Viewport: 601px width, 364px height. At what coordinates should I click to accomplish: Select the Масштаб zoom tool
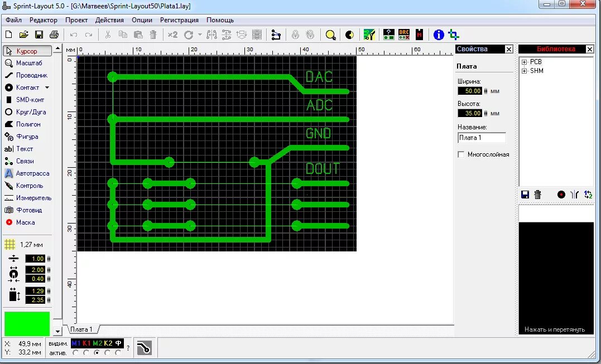[x=27, y=63]
